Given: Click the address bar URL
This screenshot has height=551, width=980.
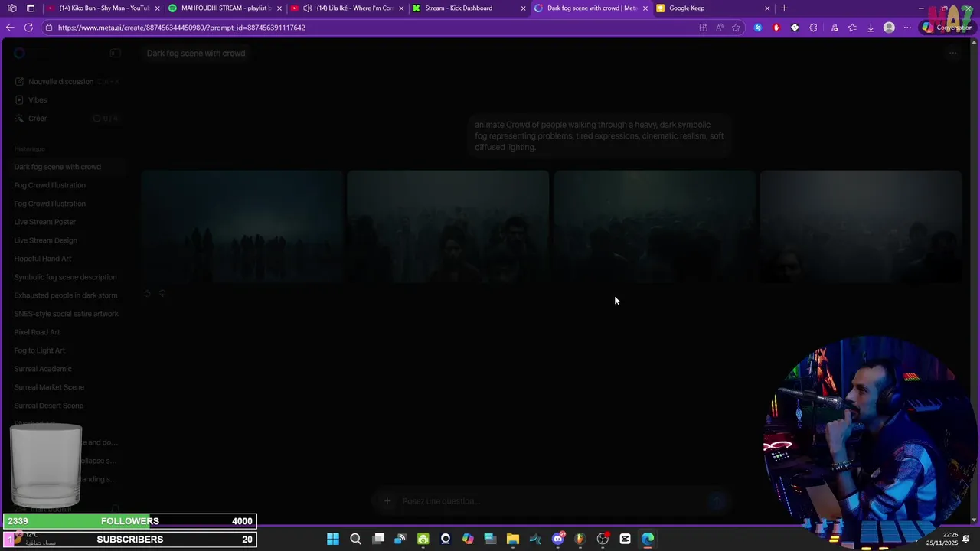Looking at the screenshot, I should tap(181, 28).
